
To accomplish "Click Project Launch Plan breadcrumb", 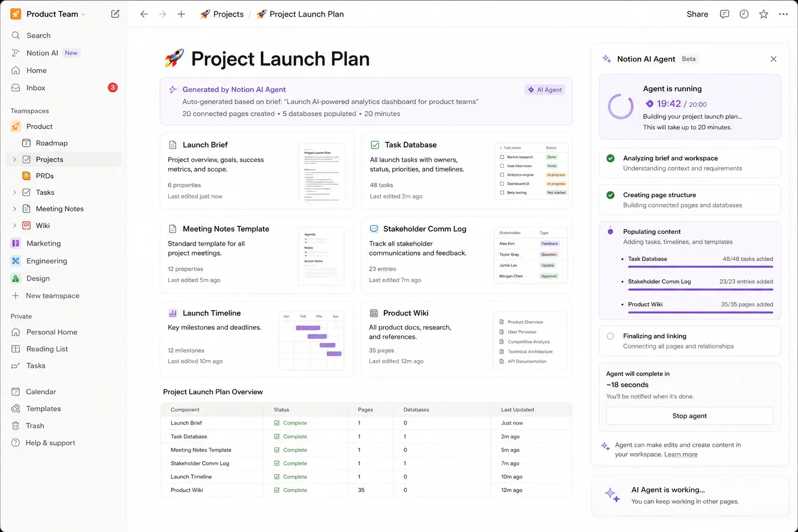I will coord(300,14).
